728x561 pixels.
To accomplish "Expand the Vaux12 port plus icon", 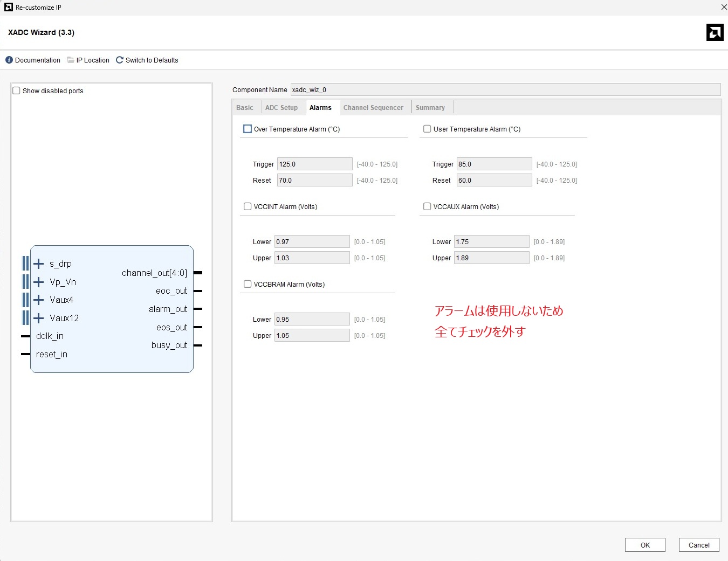I will click(39, 318).
